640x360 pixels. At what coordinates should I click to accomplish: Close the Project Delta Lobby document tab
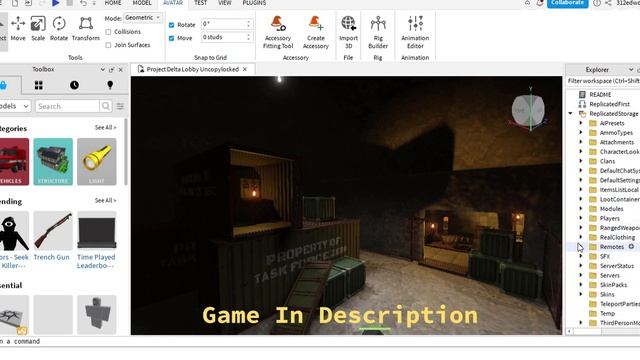pyautogui.click(x=245, y=69)
